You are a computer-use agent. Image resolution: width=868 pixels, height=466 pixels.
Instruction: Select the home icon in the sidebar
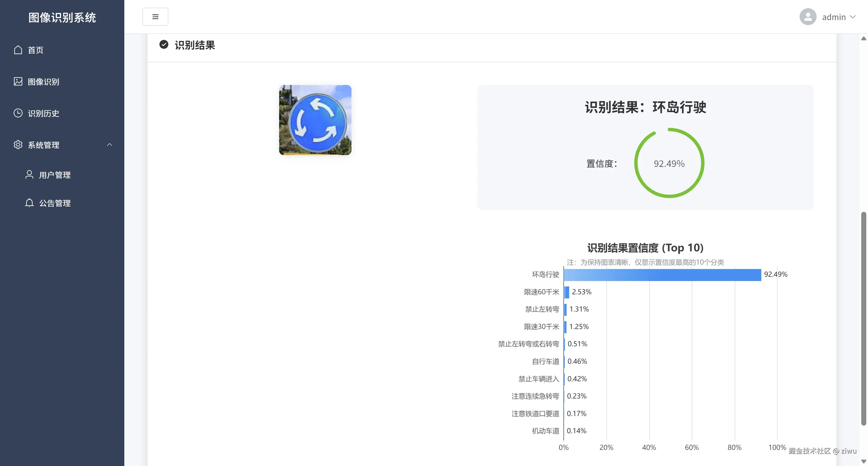(18, 50)
